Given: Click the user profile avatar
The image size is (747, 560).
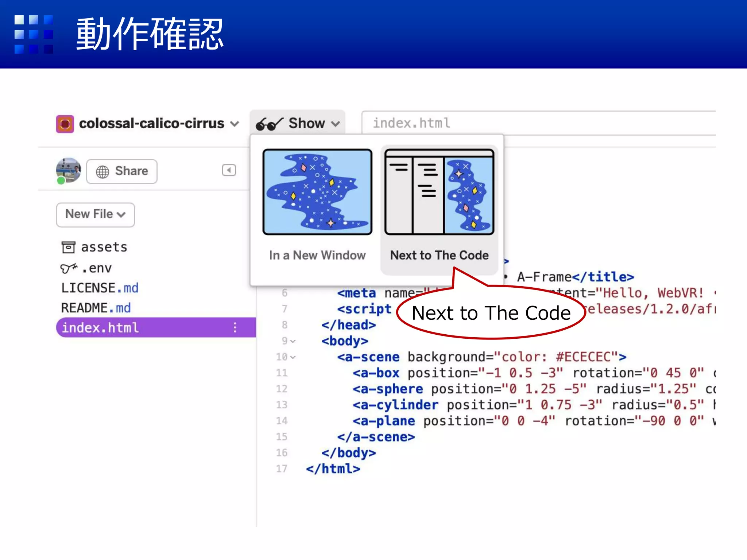Looking at the screenshot, I should click(x=68, y=171).
